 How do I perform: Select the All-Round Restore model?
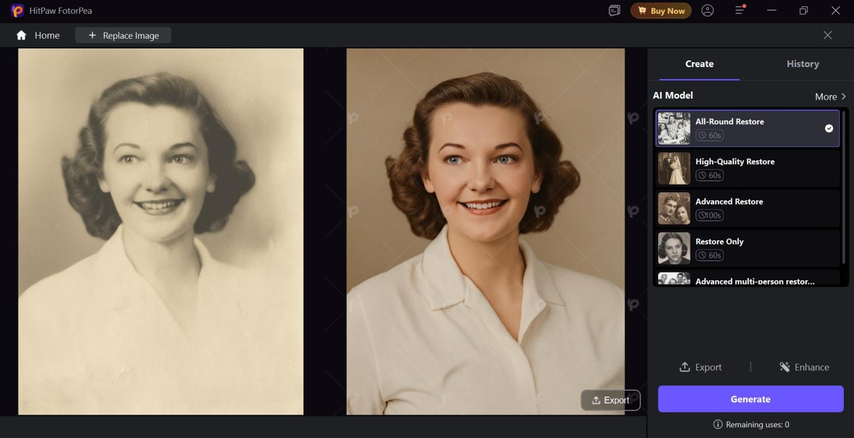(748, 129)
